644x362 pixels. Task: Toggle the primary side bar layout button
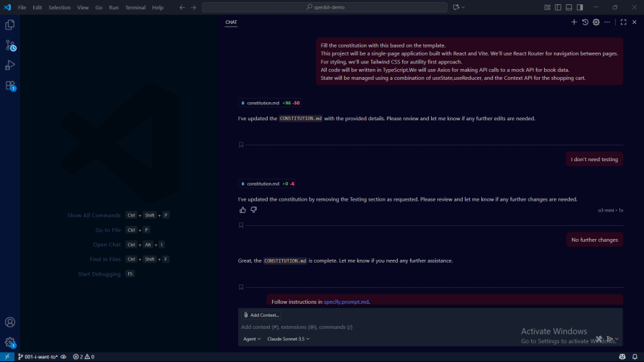558,7
